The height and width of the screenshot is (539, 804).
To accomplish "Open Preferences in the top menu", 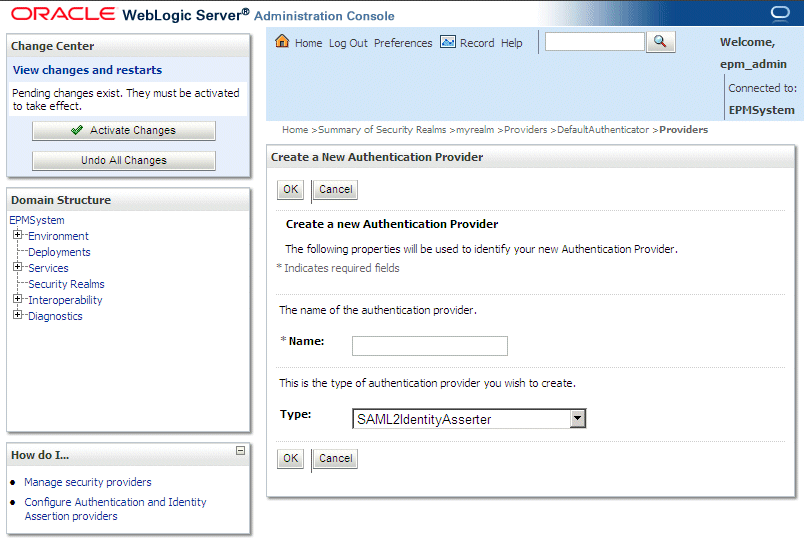I will tap(403, 43).
